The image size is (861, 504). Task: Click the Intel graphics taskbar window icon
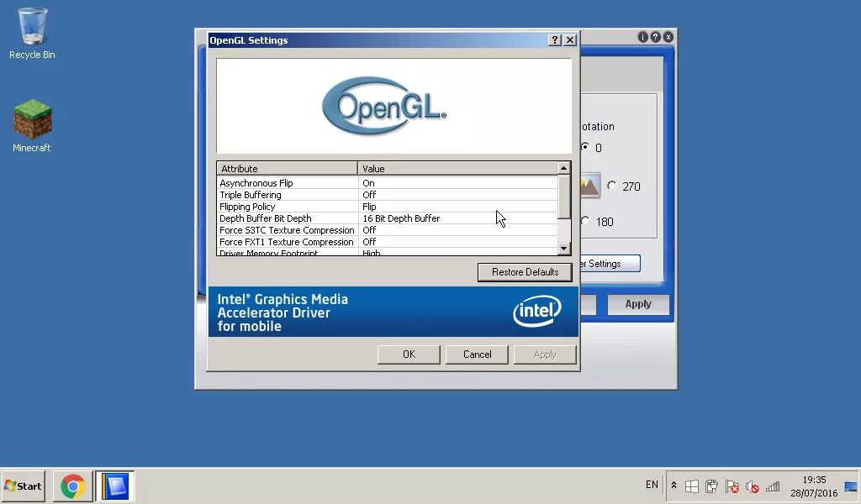114,486
